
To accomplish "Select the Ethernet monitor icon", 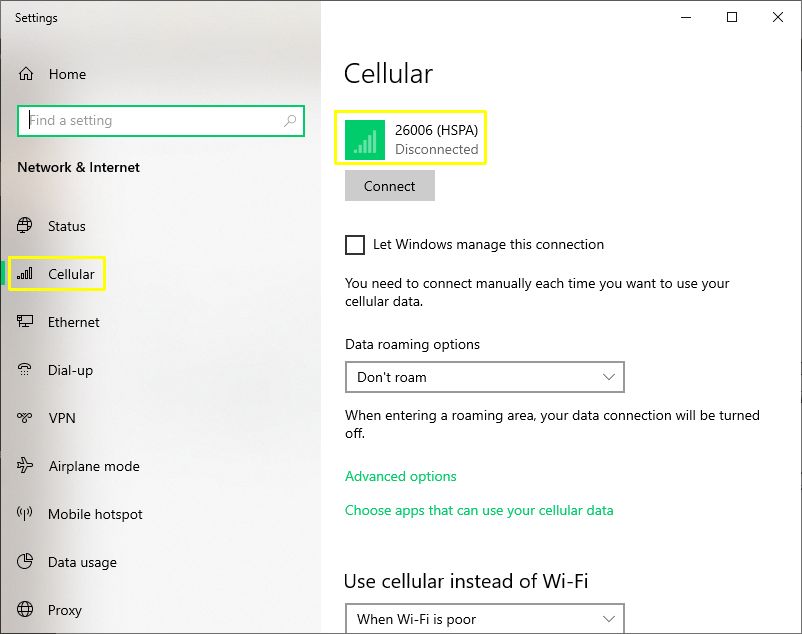I will [x=25, y=322].
